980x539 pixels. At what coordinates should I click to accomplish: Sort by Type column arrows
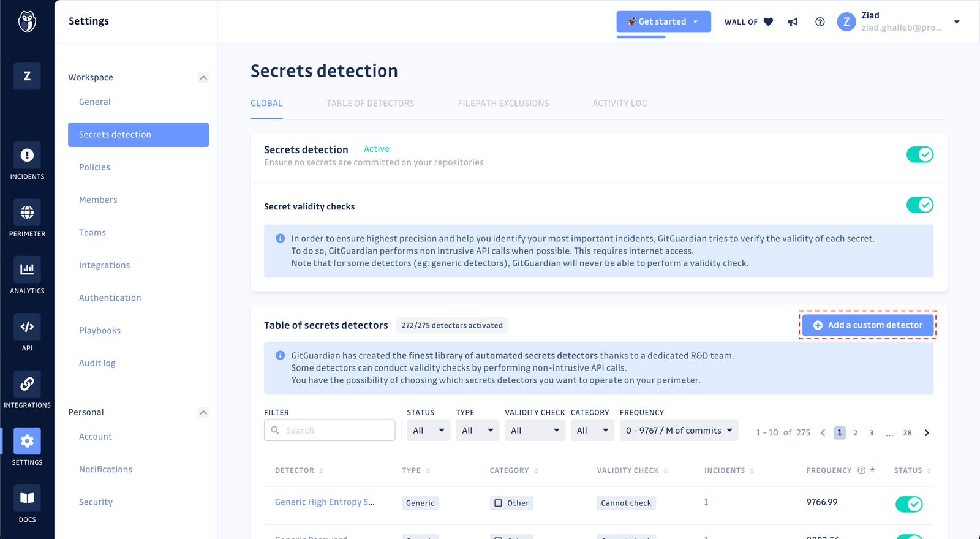428,470
